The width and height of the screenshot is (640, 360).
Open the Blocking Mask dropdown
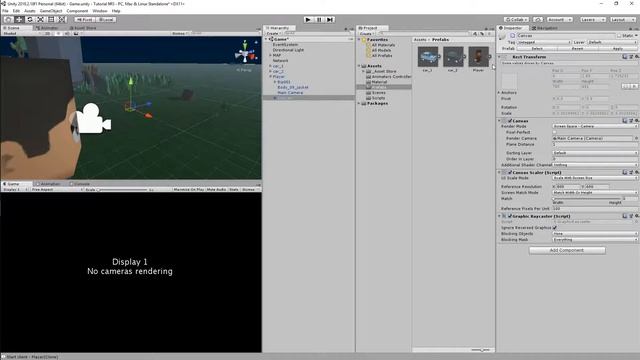(595, 240)
